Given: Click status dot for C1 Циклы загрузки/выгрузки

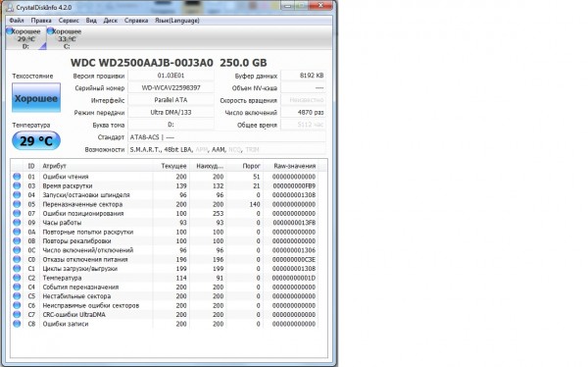Looking at the screenshot, I should pyautogui.click(x=17, y=268).
